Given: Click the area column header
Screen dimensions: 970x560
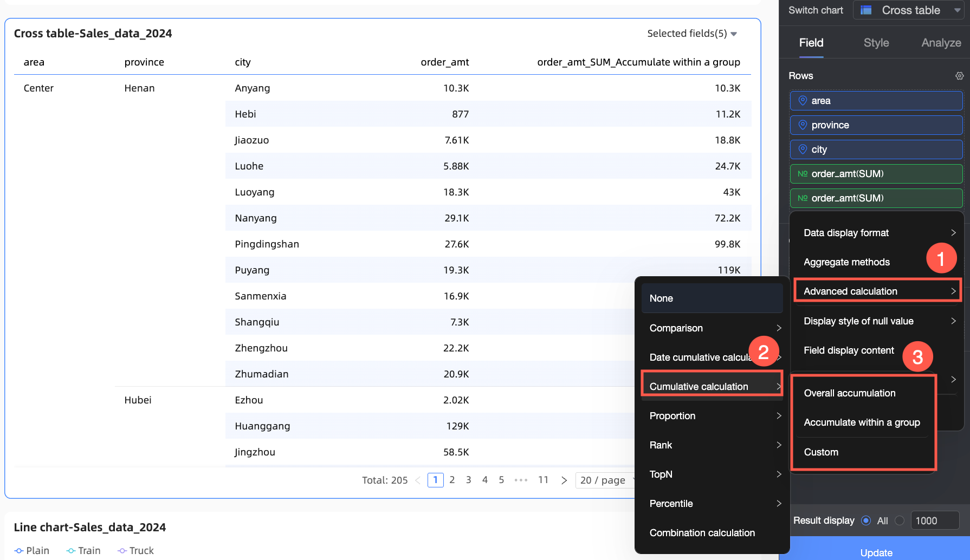Looking at the screenshot, I should click(34, 62).
